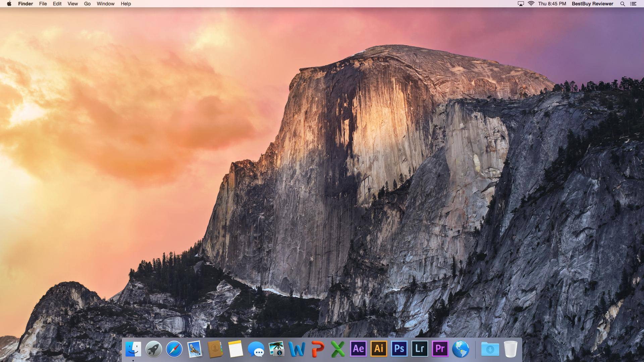Viewport: 644px width, 362px height.
Task: Open Microsoft Excel from the Dock
Action: coord(338,348)
